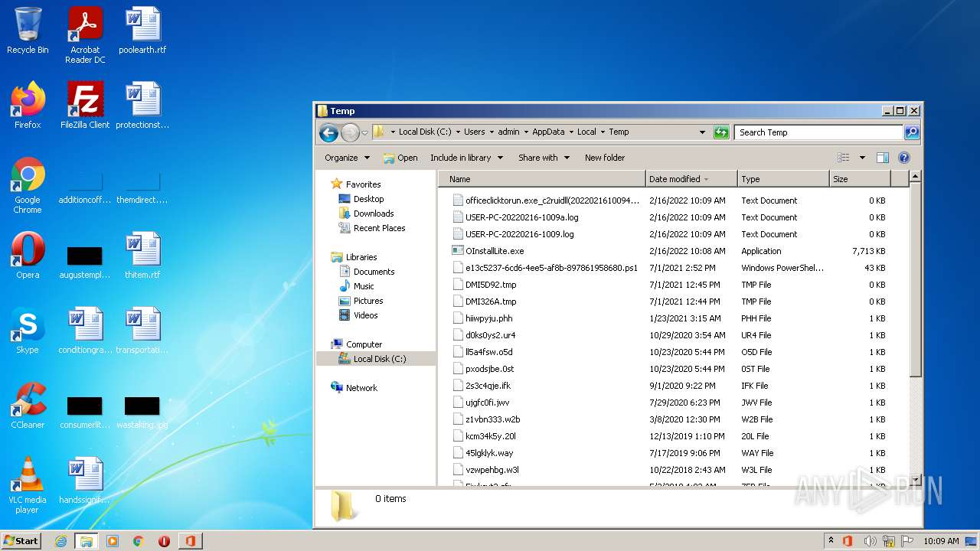Open the Recycle Bin desktop icon
The width and height of the screenshot is (980, 551).
tap(28, 31)
